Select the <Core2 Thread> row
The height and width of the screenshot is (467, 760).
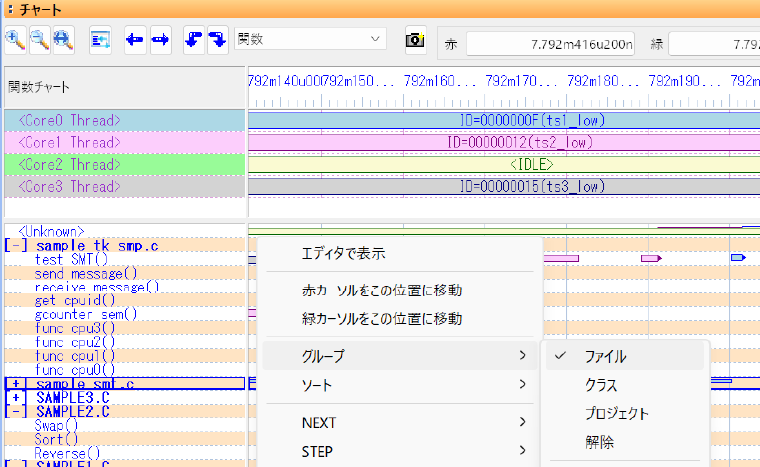[x=125, y=164]
